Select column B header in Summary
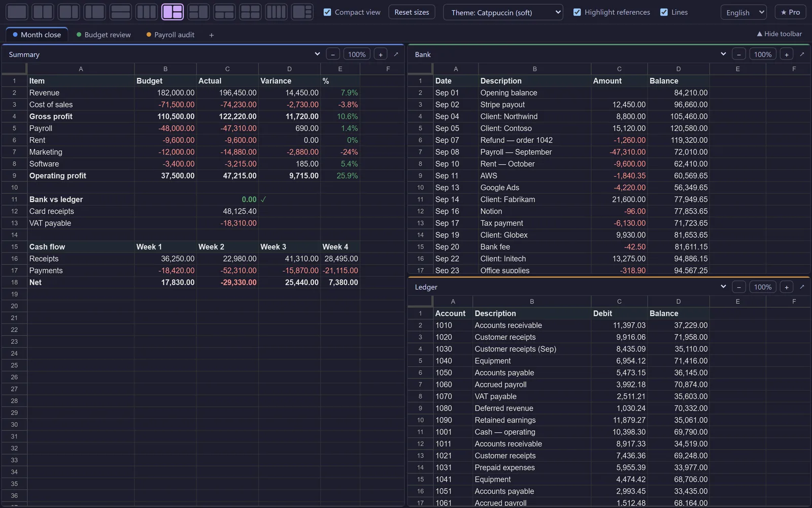The width and height of the screenshot is (812, 508). [165, 69]
